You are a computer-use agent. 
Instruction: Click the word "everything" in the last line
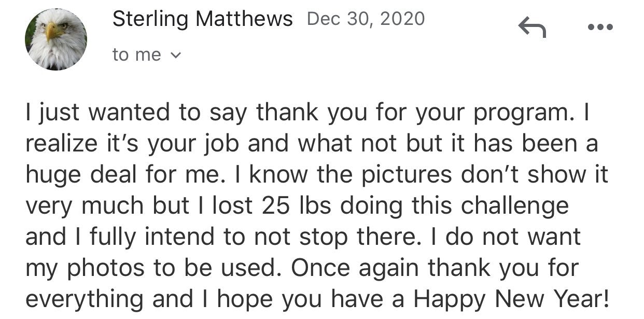point(85,299)
